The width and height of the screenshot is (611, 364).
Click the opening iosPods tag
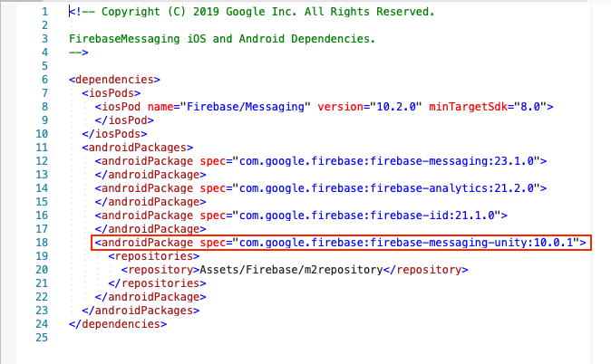(x=112, y=93)
